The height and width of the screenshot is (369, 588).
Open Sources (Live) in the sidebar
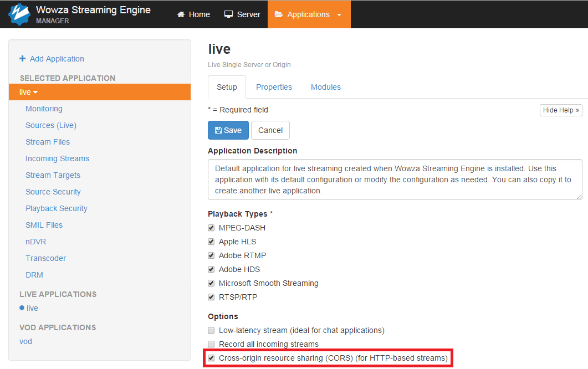(51, 125)
